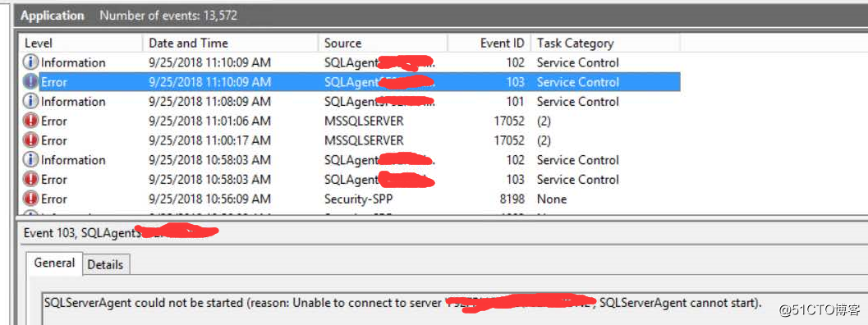Click the Event 103 detail pane header
The height and width of the screenshot is (325, 868).
point(121,233)
